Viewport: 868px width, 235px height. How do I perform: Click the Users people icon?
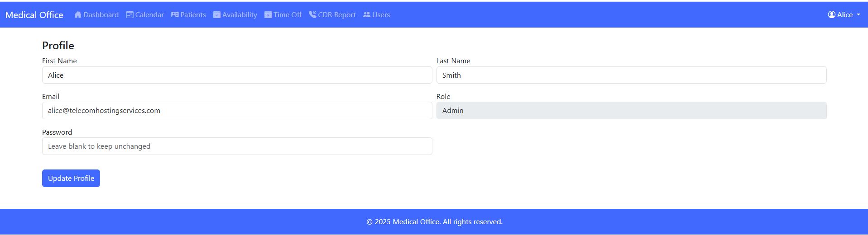click(367, 14)
